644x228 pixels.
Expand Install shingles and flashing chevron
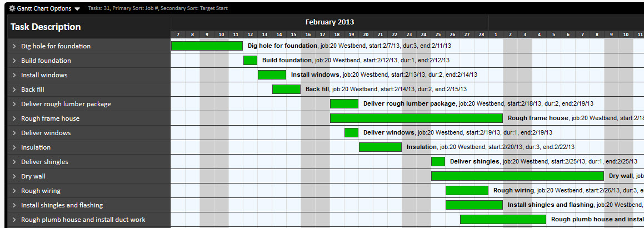[14, 205]
